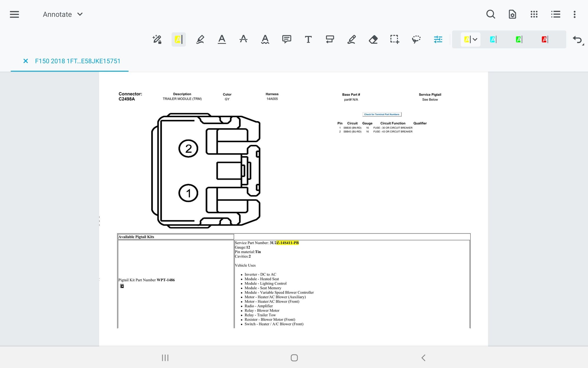The height and width of the screenshot is (368, 588).
Task: Open the pen settings adjustment icon
Action: [x=438, y=39]
